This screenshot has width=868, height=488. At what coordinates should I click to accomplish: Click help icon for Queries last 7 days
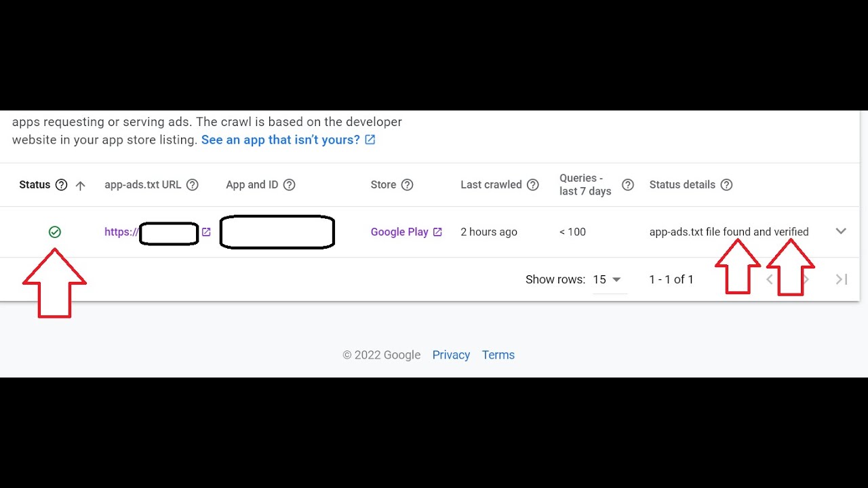click(x=628, y=185)
